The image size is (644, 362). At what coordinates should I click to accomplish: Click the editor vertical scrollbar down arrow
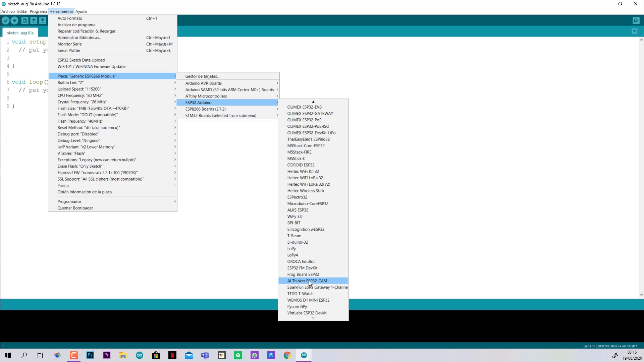click(641, 295)
